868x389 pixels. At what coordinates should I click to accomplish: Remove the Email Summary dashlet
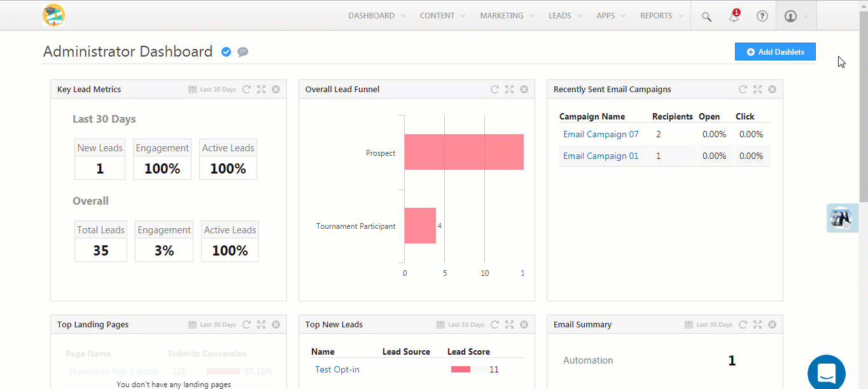(772, 324)
